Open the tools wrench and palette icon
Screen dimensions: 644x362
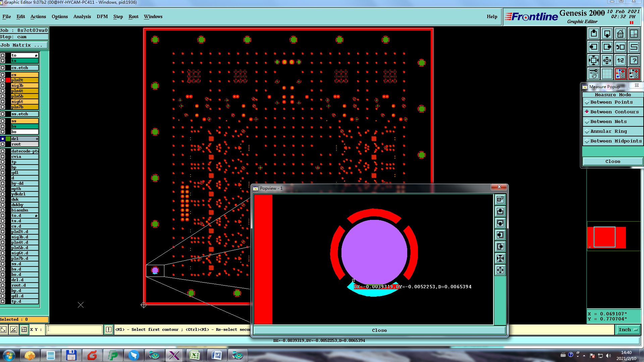click(594, 74)
